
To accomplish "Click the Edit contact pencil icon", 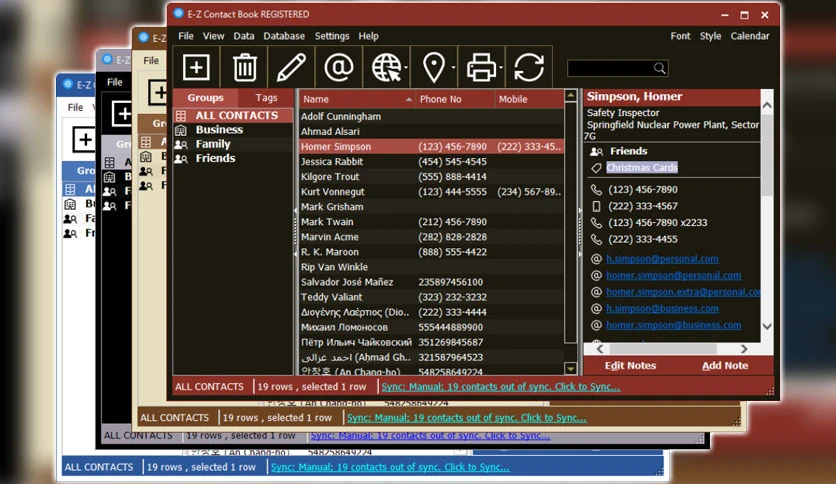I will pos(291,67).
